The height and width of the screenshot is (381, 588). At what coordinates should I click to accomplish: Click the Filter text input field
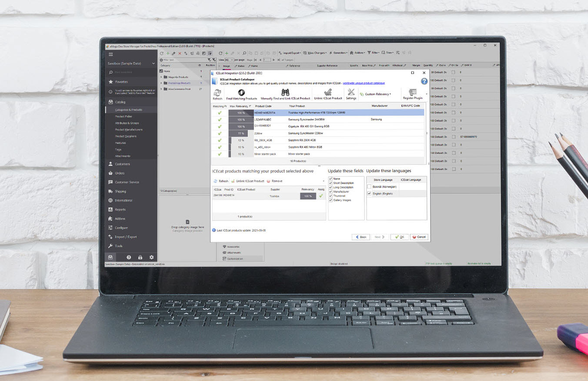point(185,60)
